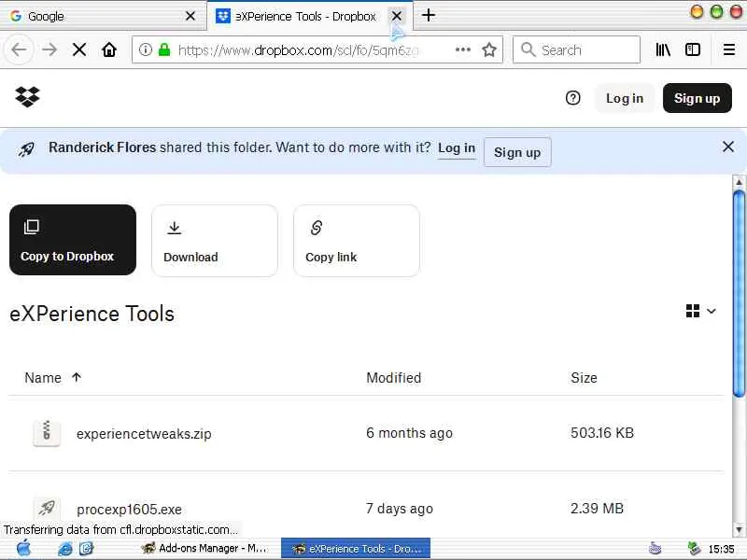Click the Copy to Dropbox button

[x=73, y=240]
